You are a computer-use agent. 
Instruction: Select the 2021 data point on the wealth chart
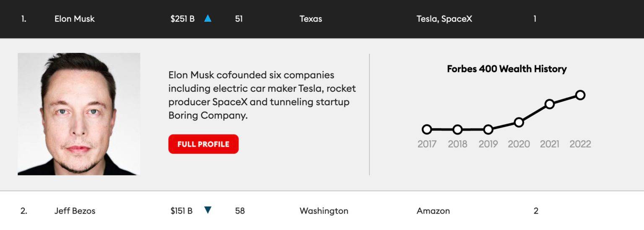[x=549, y=104]
